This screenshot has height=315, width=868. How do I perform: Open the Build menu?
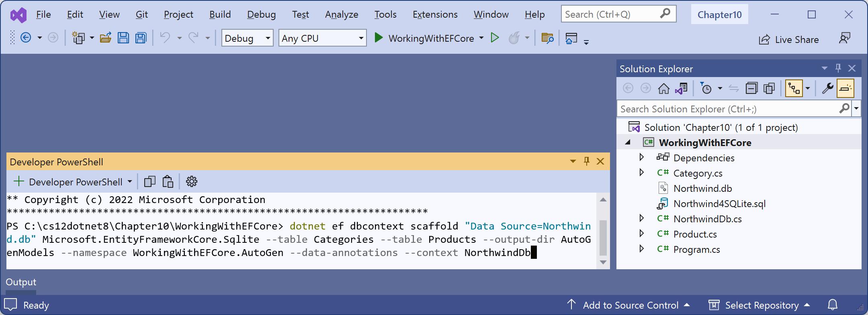220,14
